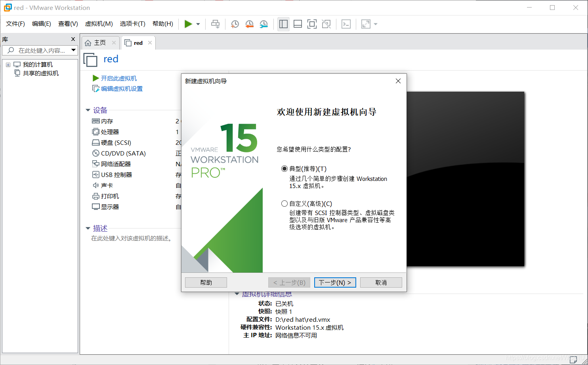Close the 主页 tab
The height and width of the screenshot is (365, 588).
pos(114,43)
